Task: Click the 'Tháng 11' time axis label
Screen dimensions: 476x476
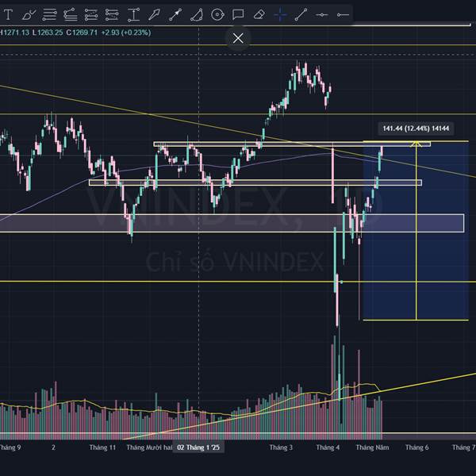Action: tap(102, 447)
